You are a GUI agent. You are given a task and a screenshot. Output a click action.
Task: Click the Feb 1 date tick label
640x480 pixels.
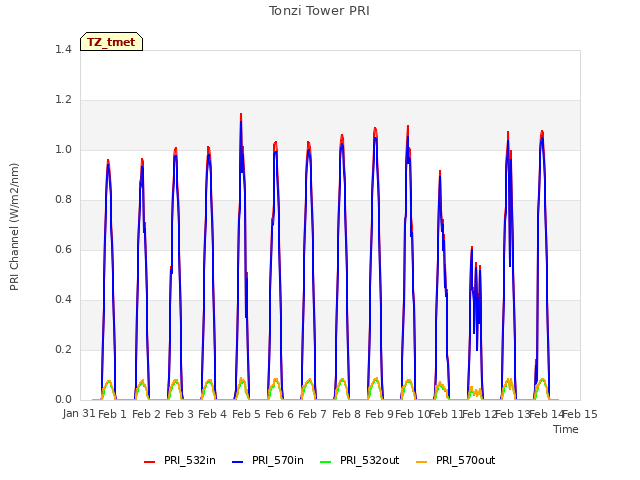click(113, 414)
